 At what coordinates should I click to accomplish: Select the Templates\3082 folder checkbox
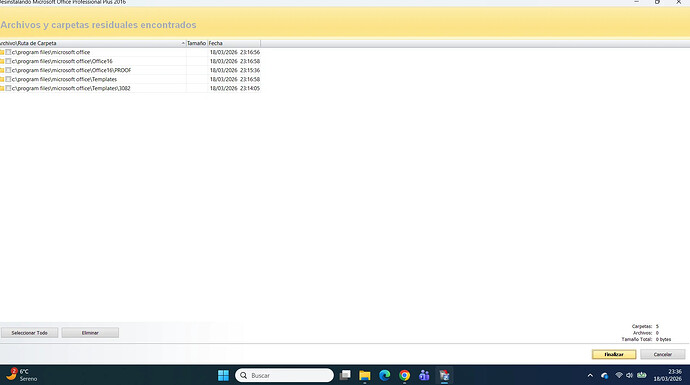8,88
